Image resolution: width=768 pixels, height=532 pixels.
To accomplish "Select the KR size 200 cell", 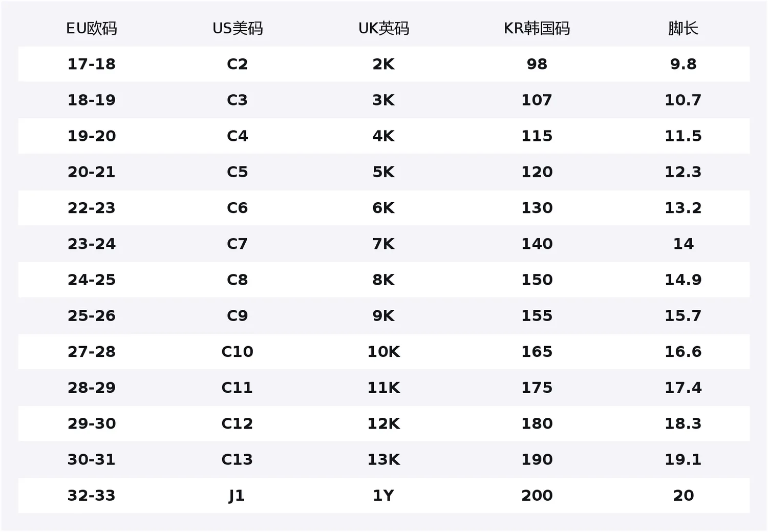I will pos(537,495).
